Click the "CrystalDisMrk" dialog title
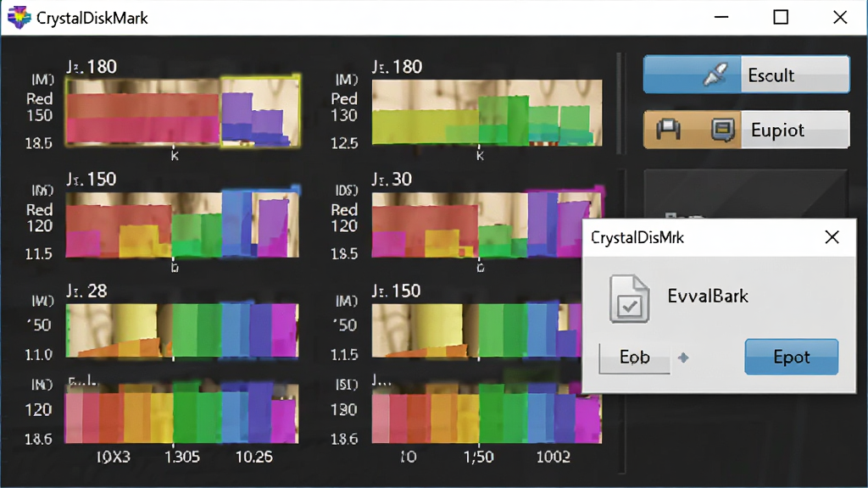 tap(637, 238)
